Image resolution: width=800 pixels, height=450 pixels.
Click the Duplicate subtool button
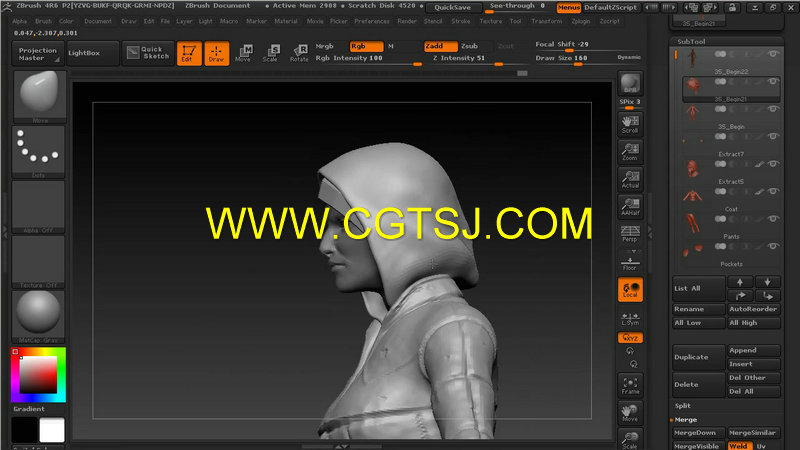pos(698,357)
